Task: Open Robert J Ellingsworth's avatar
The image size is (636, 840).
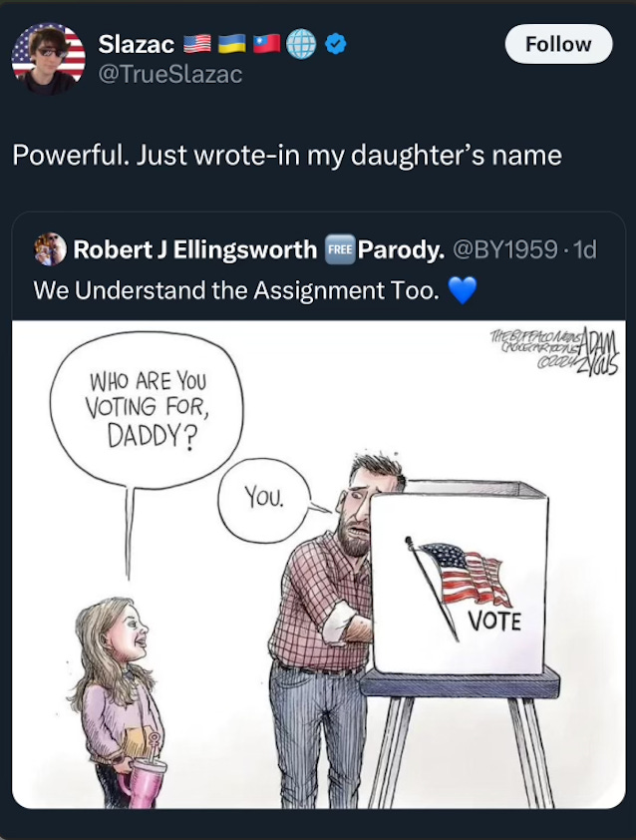Action: click(50, 249)
